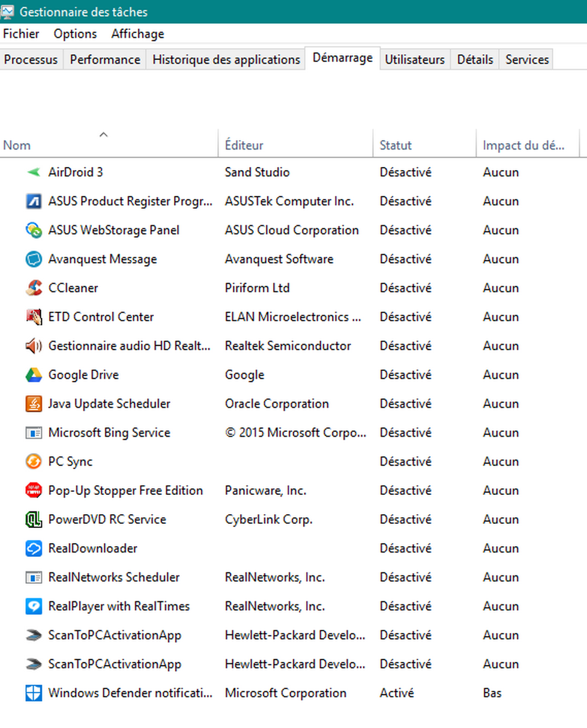Viewport: 587px width, 728px height.
Task: Select the Pop-Up Stopper Free Edition name
Action: pyautogui.click(x=125, y=490)
